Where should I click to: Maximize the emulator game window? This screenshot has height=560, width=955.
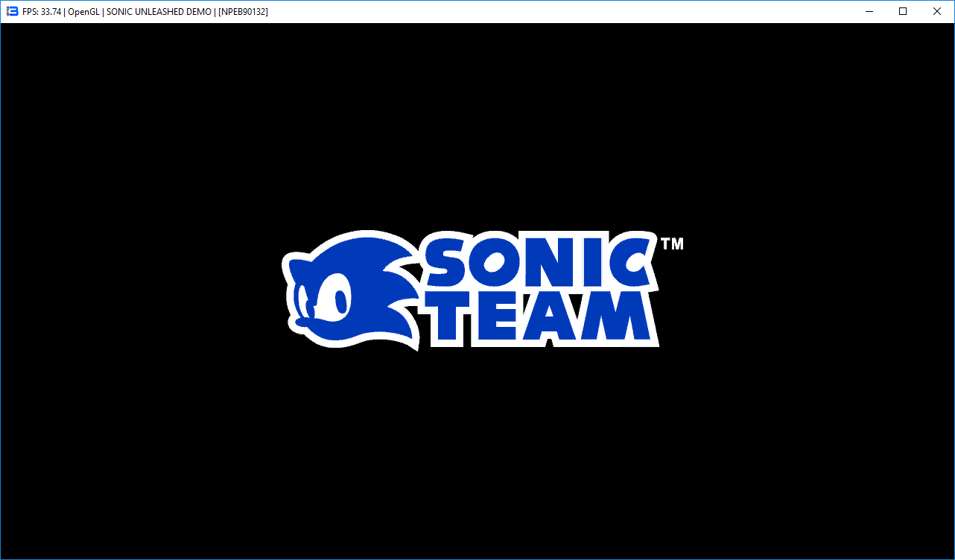(903, 12)
